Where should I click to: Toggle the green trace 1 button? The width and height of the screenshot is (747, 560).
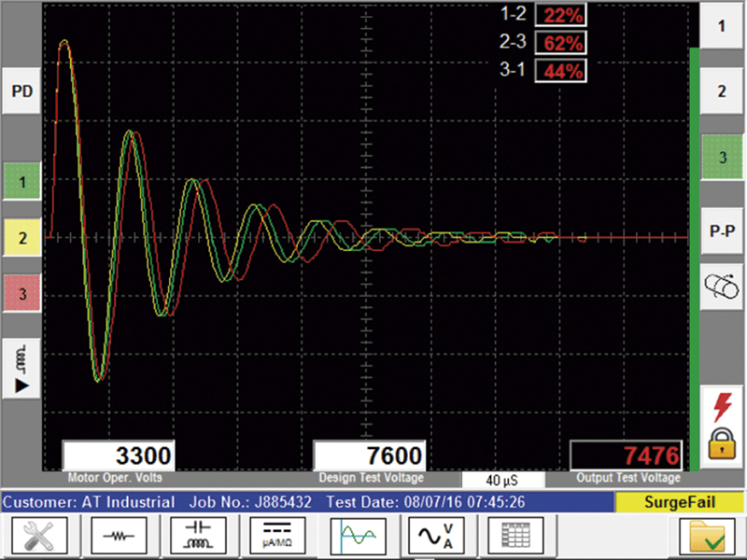pos(21,183)
